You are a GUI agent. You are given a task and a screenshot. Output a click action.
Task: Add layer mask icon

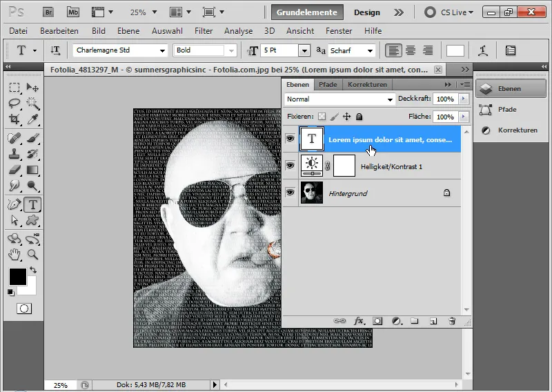(x=377, y=321)
